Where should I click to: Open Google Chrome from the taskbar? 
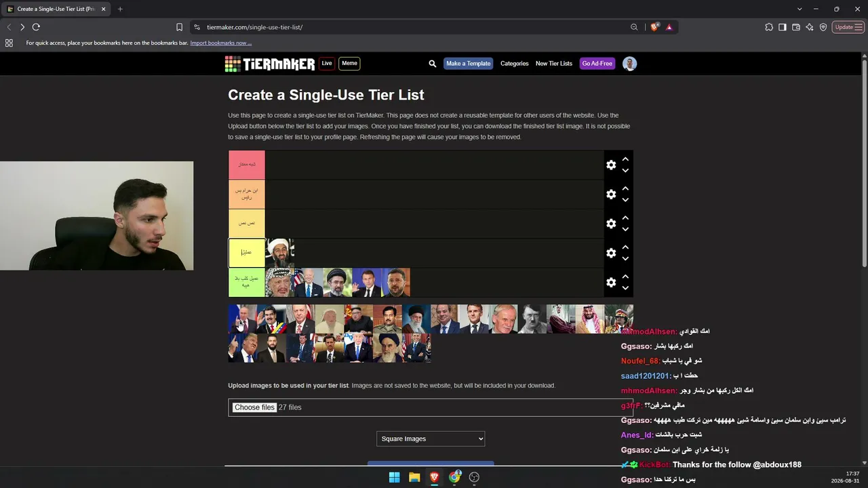point(454,477)
